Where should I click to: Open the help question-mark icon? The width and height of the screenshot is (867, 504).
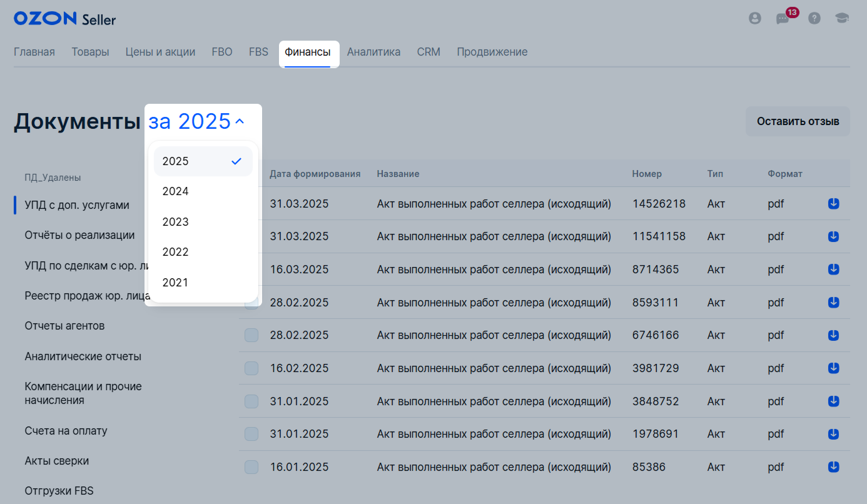[x=814, y=18]
